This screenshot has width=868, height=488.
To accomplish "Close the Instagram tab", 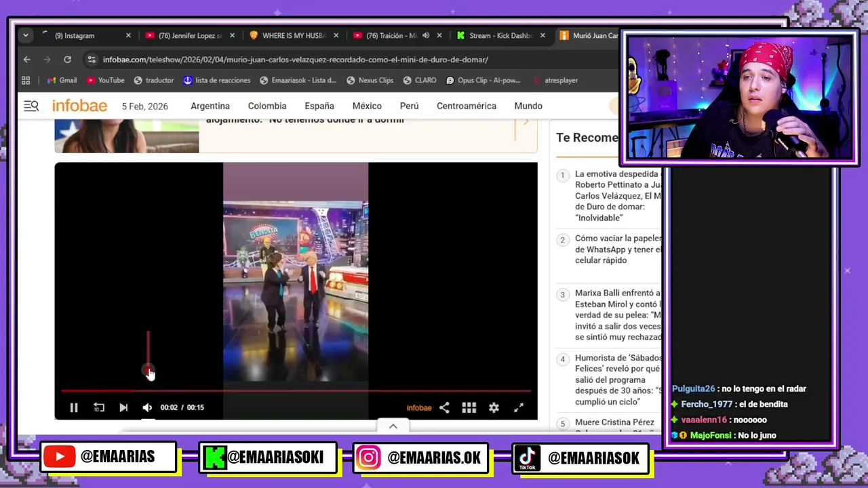I will pos(128,35).
